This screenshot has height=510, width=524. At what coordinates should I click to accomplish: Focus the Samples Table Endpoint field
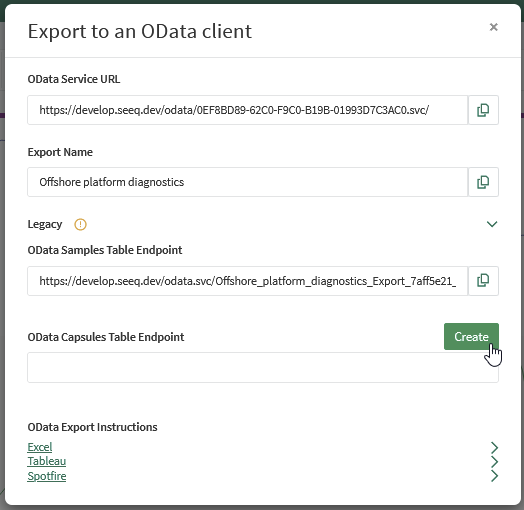248,281
